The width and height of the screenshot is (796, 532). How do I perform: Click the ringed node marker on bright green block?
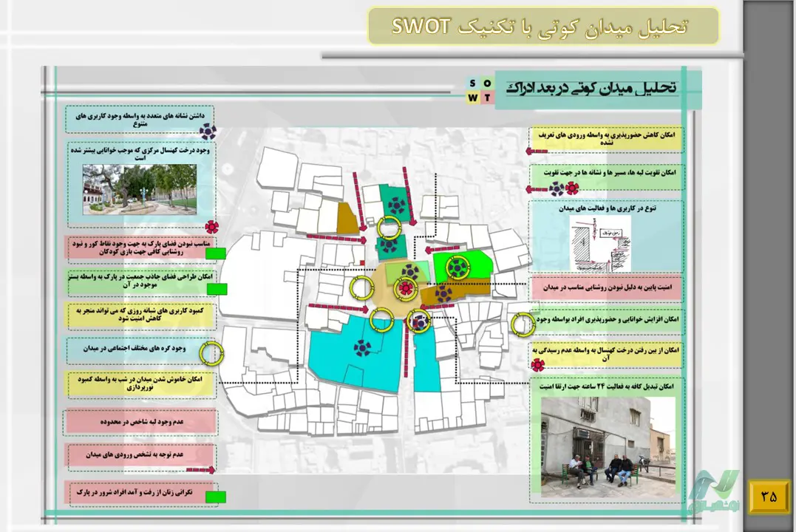click(457, 267)
